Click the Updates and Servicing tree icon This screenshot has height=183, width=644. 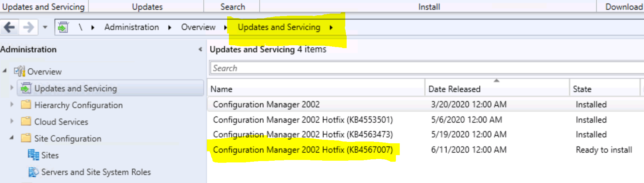[x=26, y=88]
